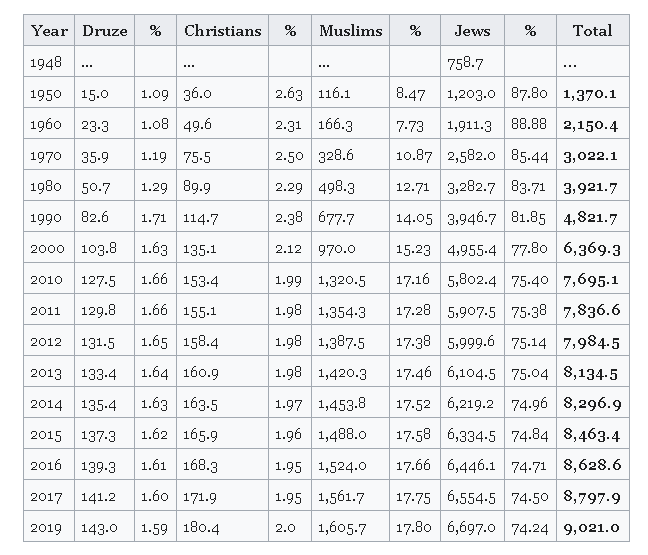Click the total value 6,369.3
The height and width of the screenshot is (555, 648).
pos(591,249)
